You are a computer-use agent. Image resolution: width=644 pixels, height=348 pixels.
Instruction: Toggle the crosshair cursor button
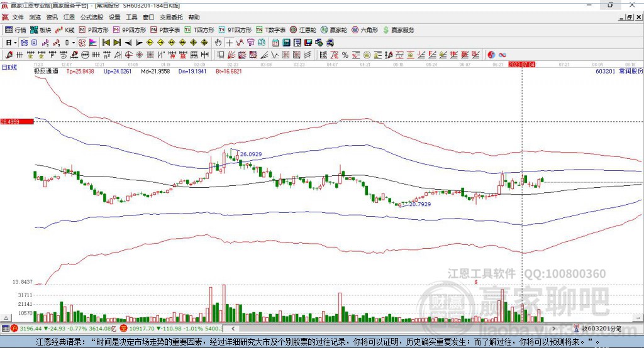point(229,43)
